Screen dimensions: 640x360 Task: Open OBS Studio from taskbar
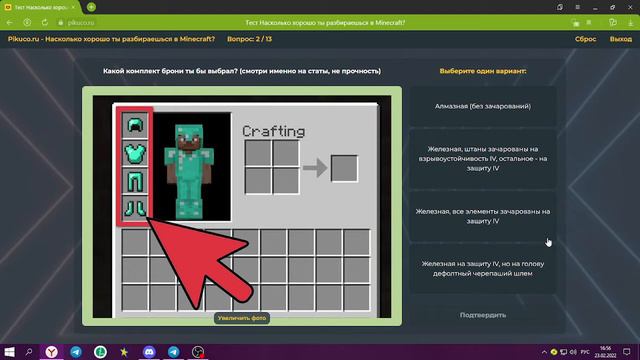click(198, 352)
